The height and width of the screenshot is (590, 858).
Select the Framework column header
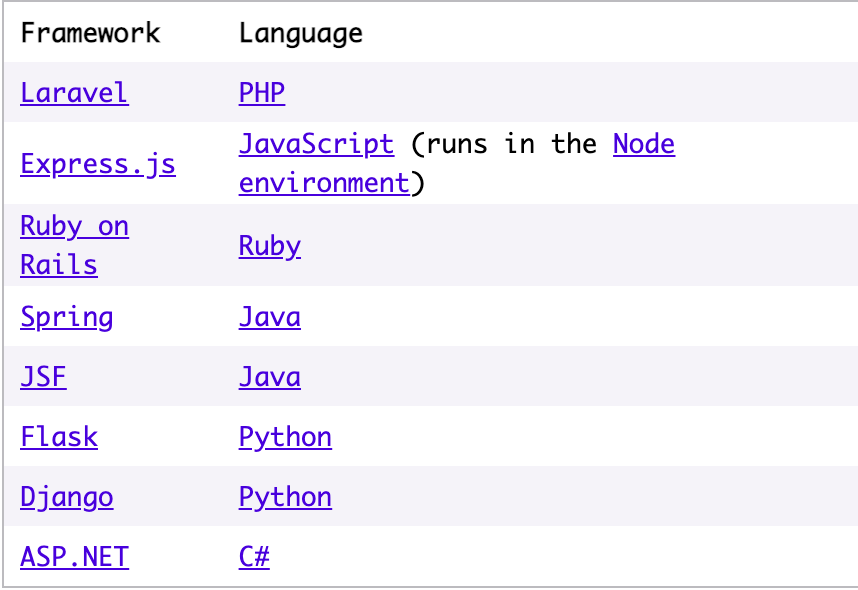(90, 33)
